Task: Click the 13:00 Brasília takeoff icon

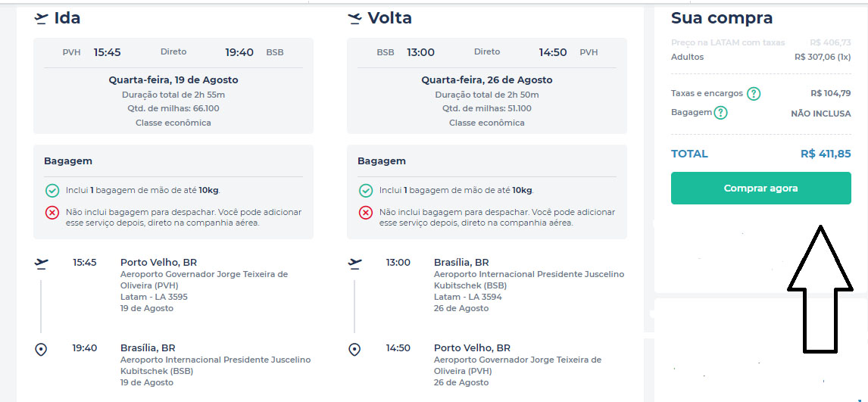Action: coord(354,263)
